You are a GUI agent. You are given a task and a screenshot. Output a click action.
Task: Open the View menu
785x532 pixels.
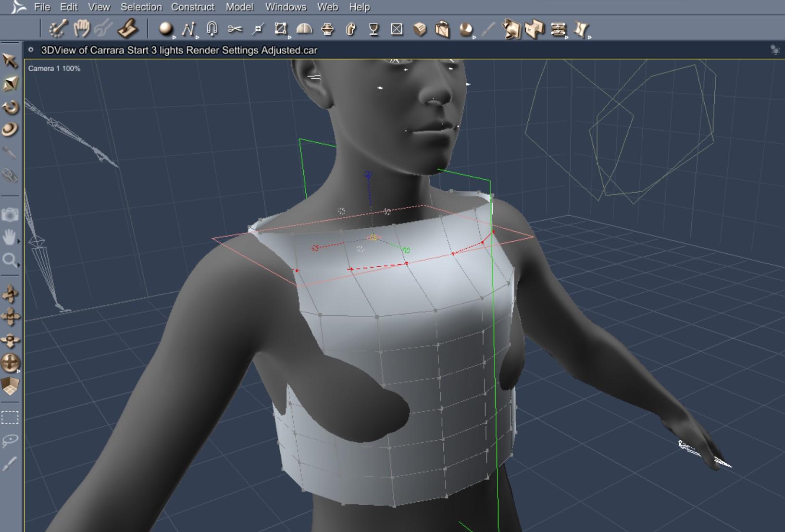(x=99, y=7)
